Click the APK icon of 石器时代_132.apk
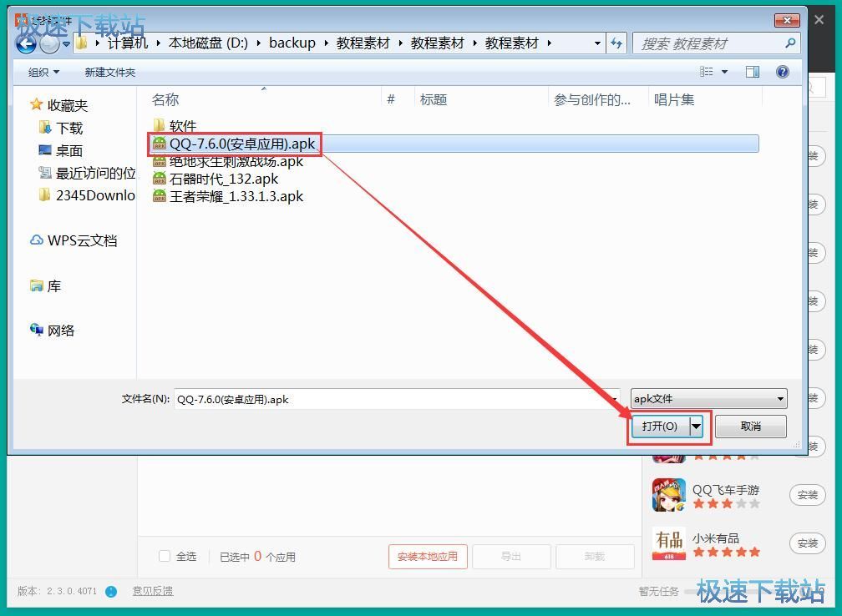The image size is (842, 616). [x=160, y=178]
